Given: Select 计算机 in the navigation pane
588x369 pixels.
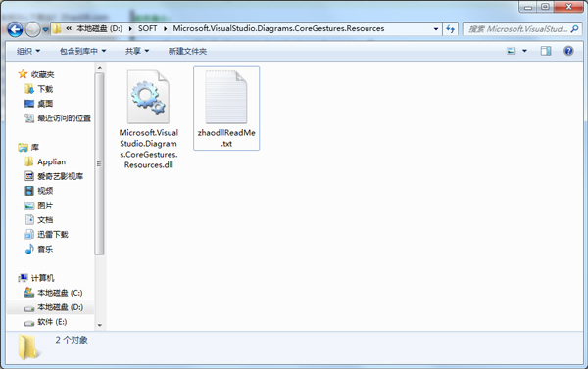Looking at the screenshot, I should click(42, 278).
